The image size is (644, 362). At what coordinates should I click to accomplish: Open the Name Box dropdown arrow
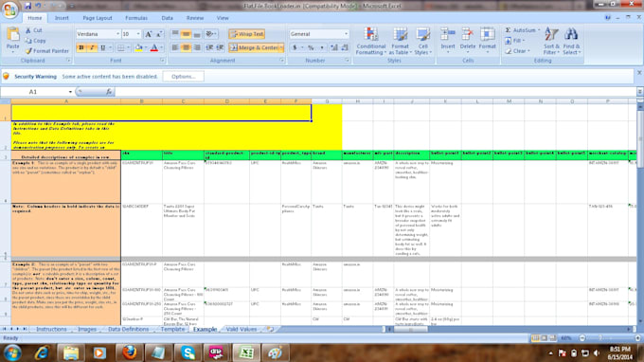(x=70, y=92)
